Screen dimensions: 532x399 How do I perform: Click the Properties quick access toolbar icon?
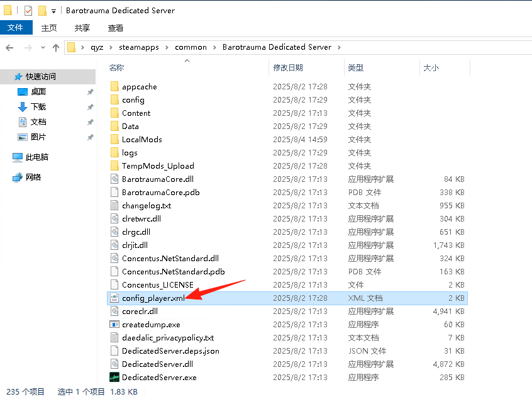coord(28,11)
